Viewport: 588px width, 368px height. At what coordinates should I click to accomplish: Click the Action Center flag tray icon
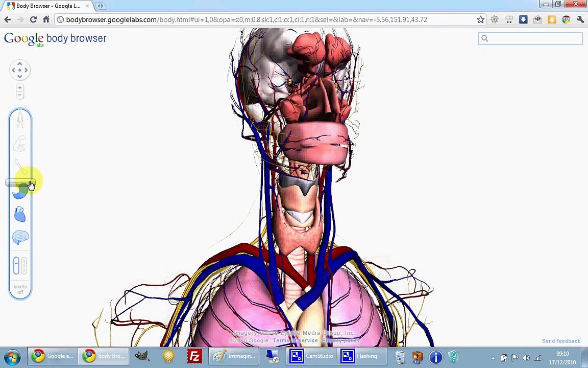pyautogui.click(x=515, y=358)
